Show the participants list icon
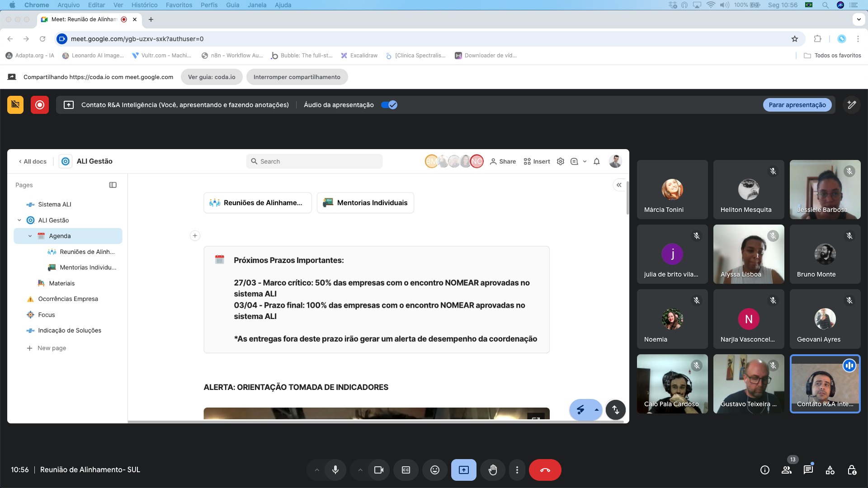The width and height of the screenshot is (868, 488). (x=786, y=470)
